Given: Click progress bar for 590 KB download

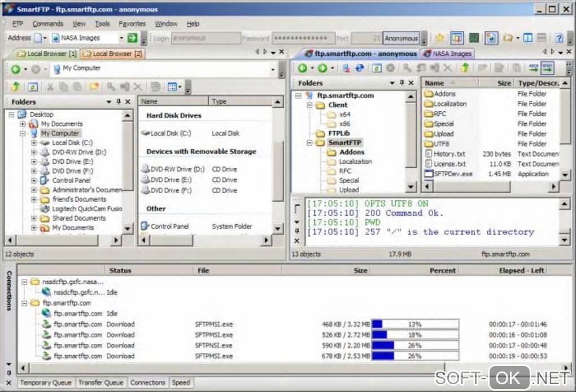Looking at the screenshot, I should (415, 345).
